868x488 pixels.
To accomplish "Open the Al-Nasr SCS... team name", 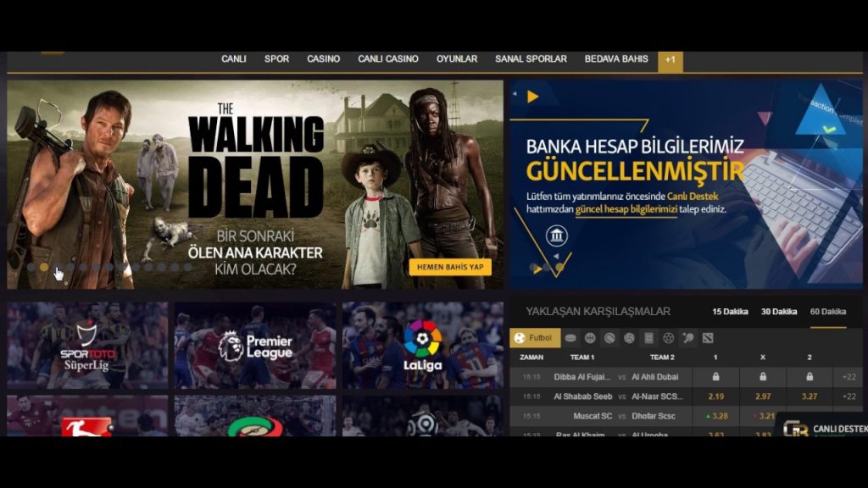I will (658, 396).
